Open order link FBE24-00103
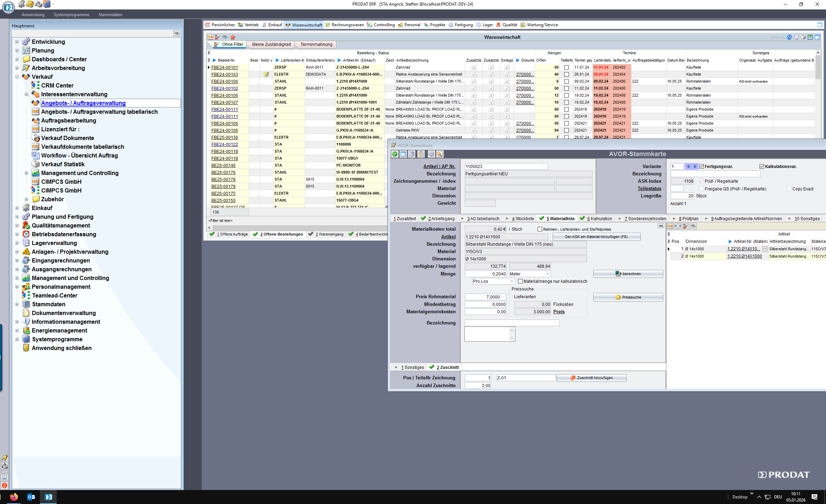 click(224, 74)
